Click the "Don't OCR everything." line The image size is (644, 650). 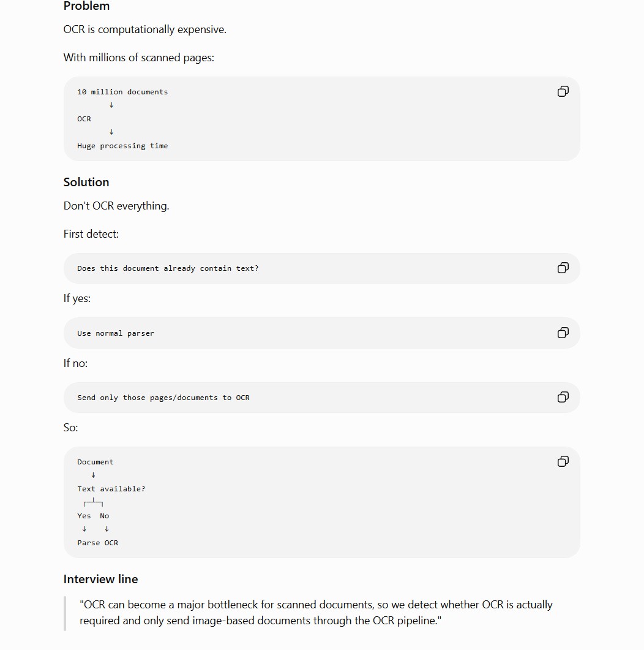point(116,206)
